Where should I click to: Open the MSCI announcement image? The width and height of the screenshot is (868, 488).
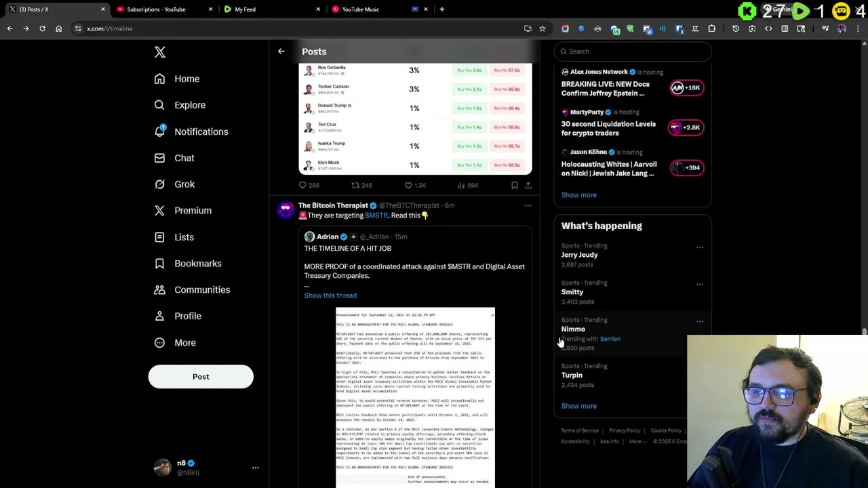[415, 398]
